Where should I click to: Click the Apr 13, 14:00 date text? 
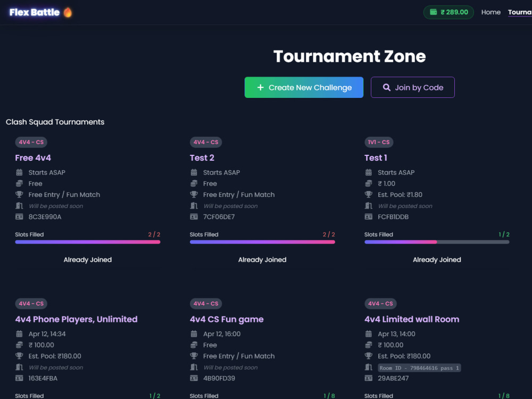[x=396, y=334]
